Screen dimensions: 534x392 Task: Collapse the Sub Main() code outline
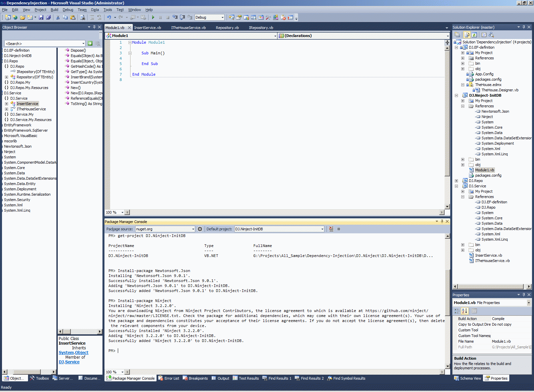(x=130, y=53)
